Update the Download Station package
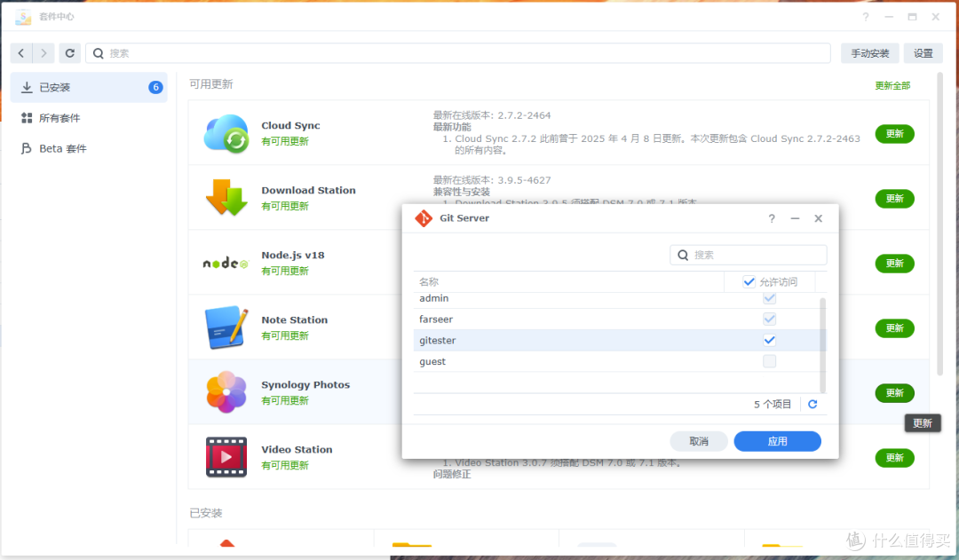The image size is (959, 560). point(895,199)
